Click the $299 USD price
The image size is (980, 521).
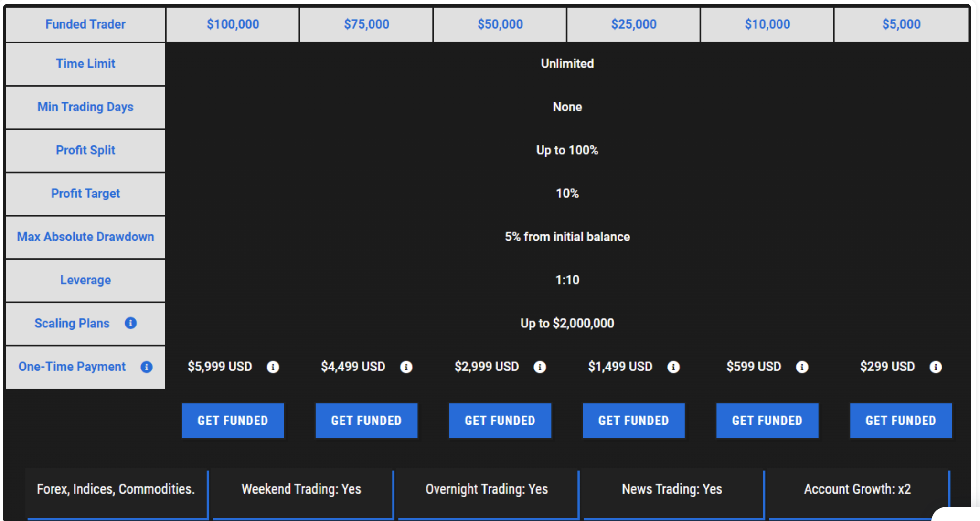click(x=887, y=367)
